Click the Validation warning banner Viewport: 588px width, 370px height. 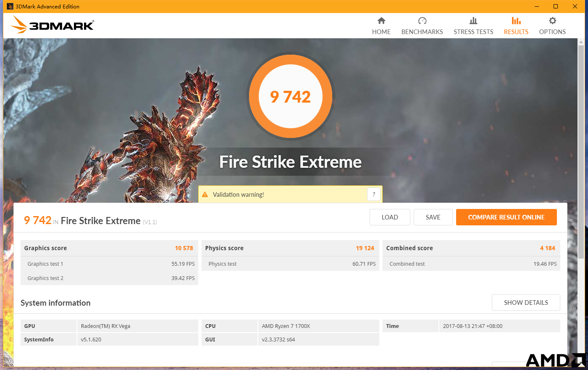tap(290, 194)
